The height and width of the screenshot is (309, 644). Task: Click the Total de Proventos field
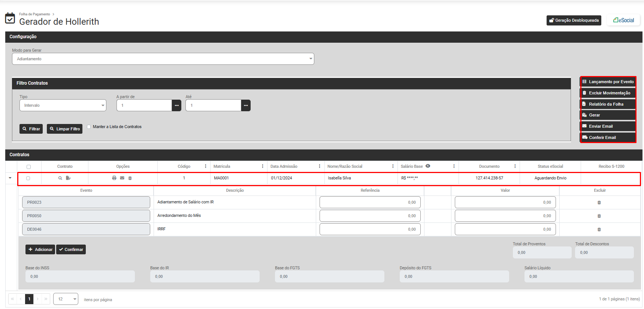(x=542, y=252)
